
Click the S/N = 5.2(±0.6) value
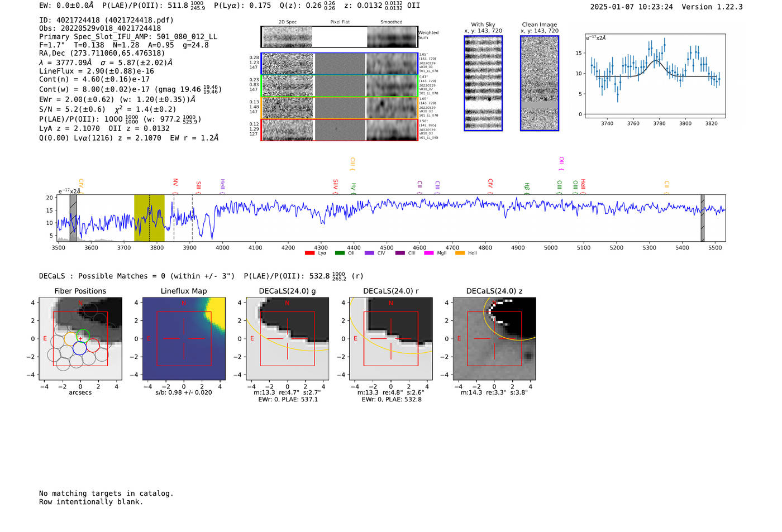coord(72,109)
